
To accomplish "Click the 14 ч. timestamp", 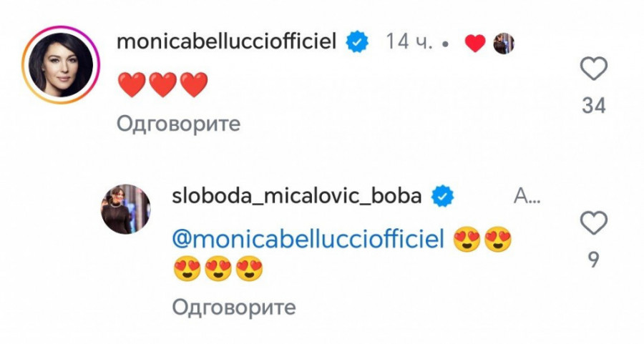I will pyautogui.click(x=410, y=43).
